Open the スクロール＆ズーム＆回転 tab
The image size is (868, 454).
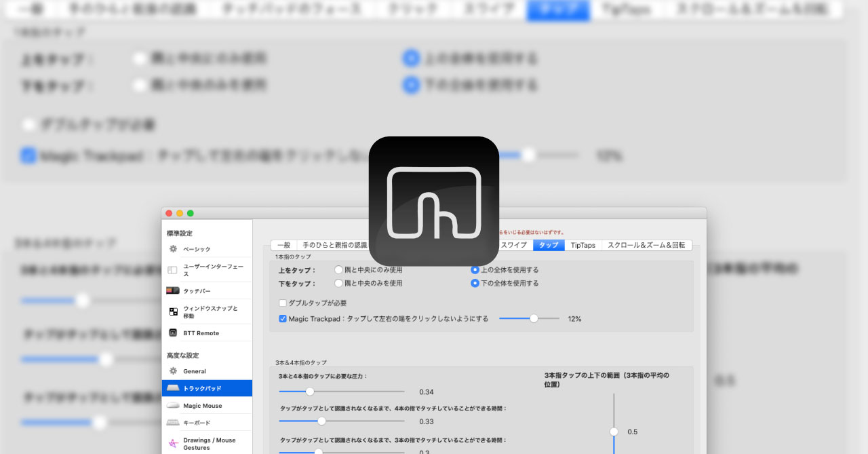point(646,245)
